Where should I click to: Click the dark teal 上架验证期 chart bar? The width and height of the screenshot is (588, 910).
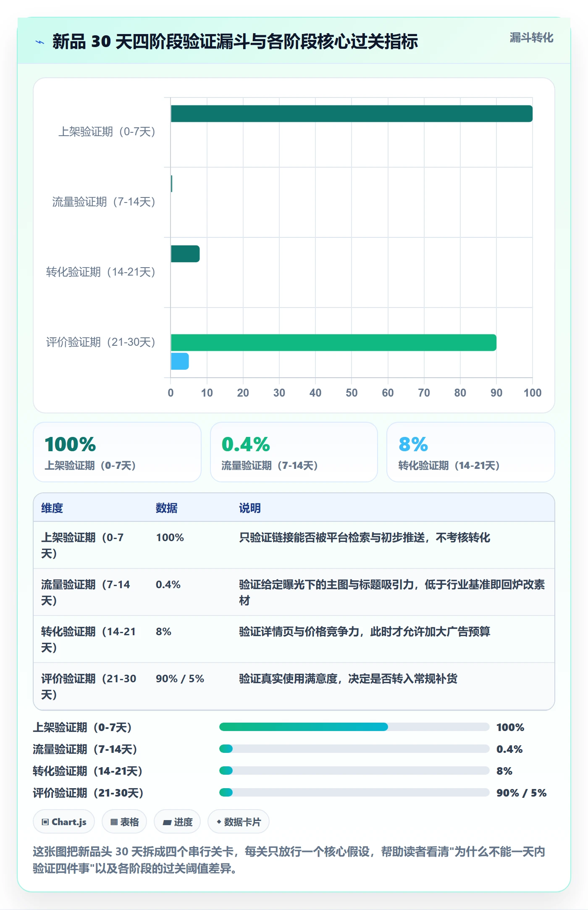click(352, 114)
